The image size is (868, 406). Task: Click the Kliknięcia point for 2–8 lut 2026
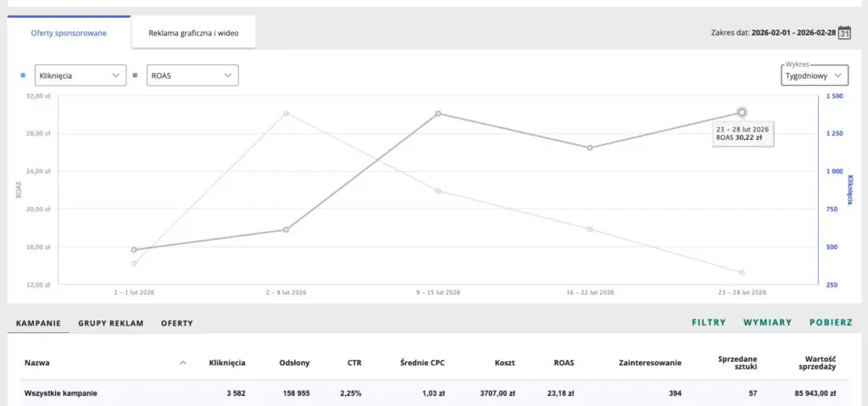[x=287, y=113]
